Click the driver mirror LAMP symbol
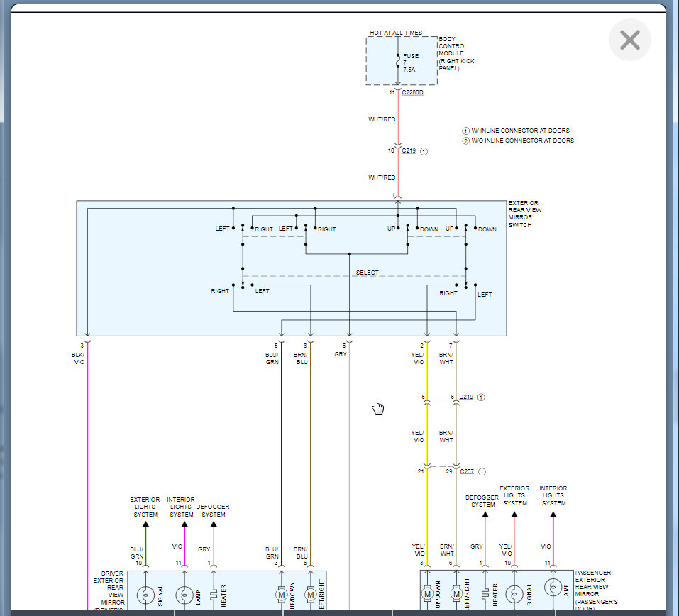Screen dimensions: 679x616 184,595
